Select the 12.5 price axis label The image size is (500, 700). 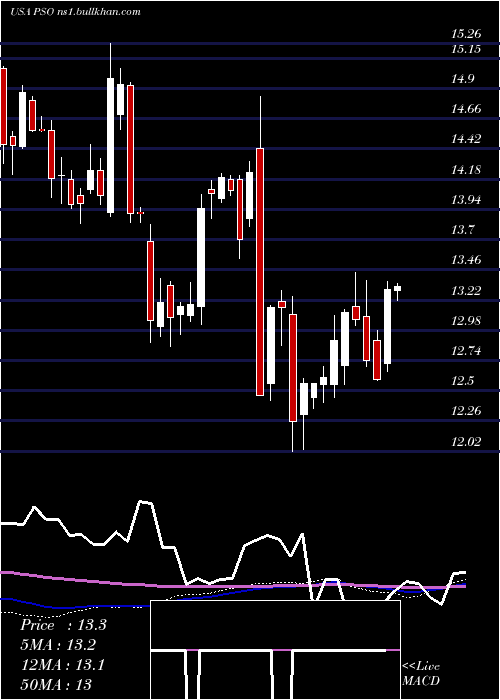click(x=462, y=381)
